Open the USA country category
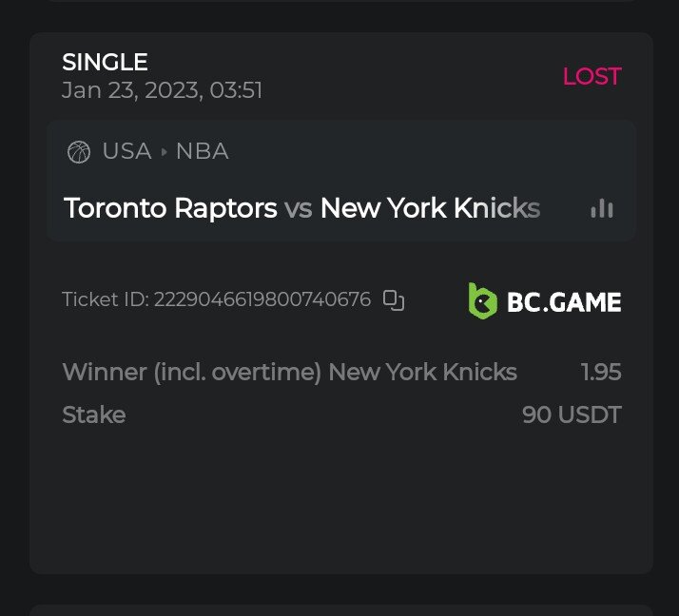The image size is (679, 616). 126,152
